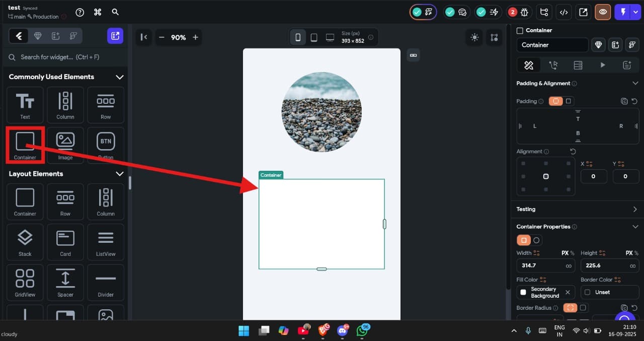
Task: Preview the app using the eye icon
Action: [x=603, y=12]
